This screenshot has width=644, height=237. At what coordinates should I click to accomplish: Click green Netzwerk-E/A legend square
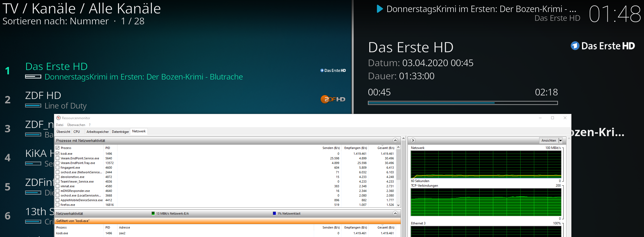click(x=153, y=213)
